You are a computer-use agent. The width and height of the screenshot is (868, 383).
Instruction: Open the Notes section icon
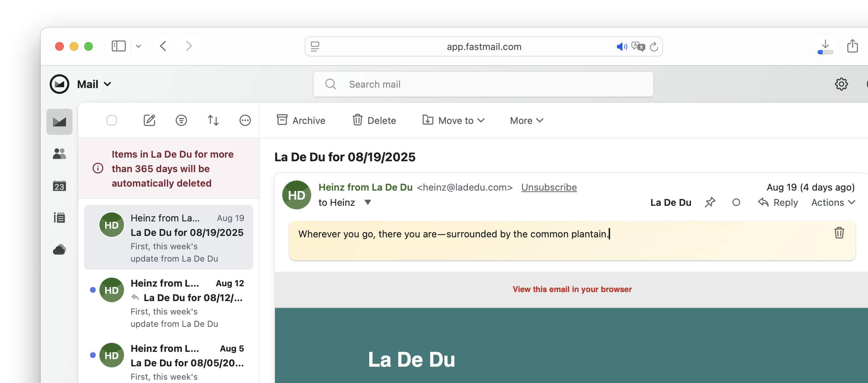59,218
